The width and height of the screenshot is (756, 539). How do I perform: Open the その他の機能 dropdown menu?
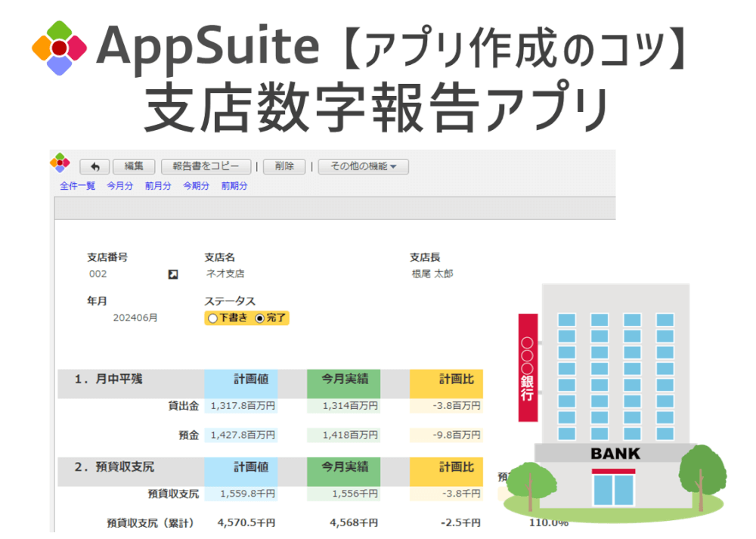(x=363, y=166)
